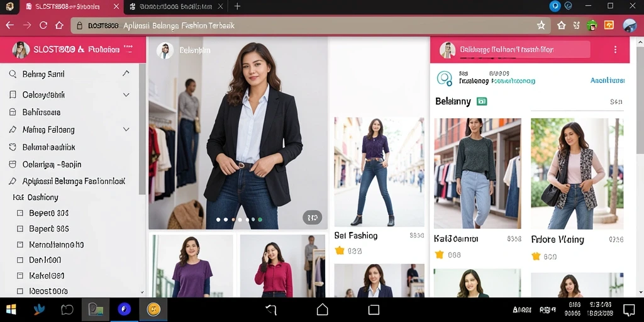Open the Bahiisoea sidebar item
The width and height of the screenshot is (644, 322).
[x=41, y=112]
